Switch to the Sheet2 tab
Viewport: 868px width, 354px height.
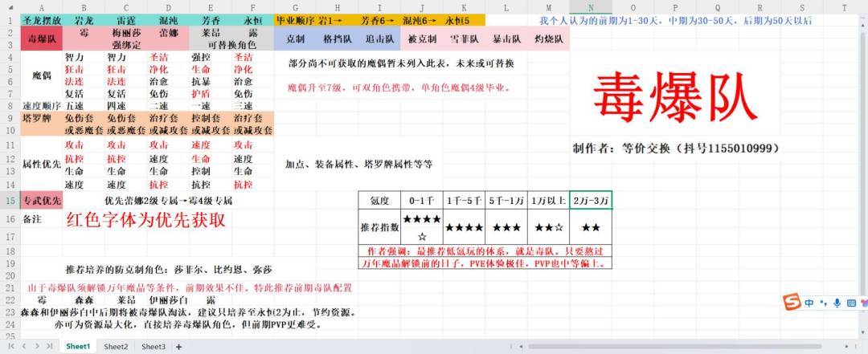(116, 347)
